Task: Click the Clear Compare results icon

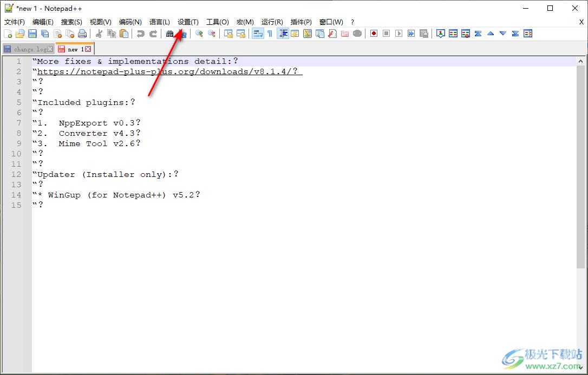Action: pos(466,34)
